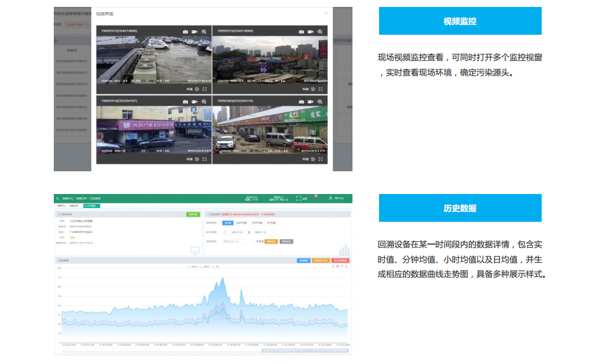Click the green select-device button
The height and width of the screenshot is (364, 598).
(x=193, y=214)
